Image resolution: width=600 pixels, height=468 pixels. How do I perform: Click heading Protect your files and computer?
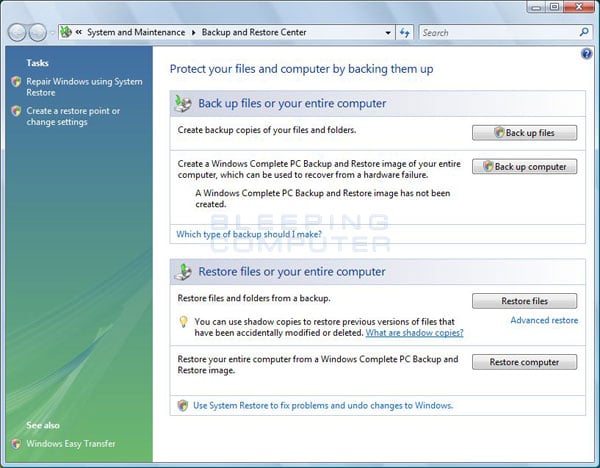302,69
